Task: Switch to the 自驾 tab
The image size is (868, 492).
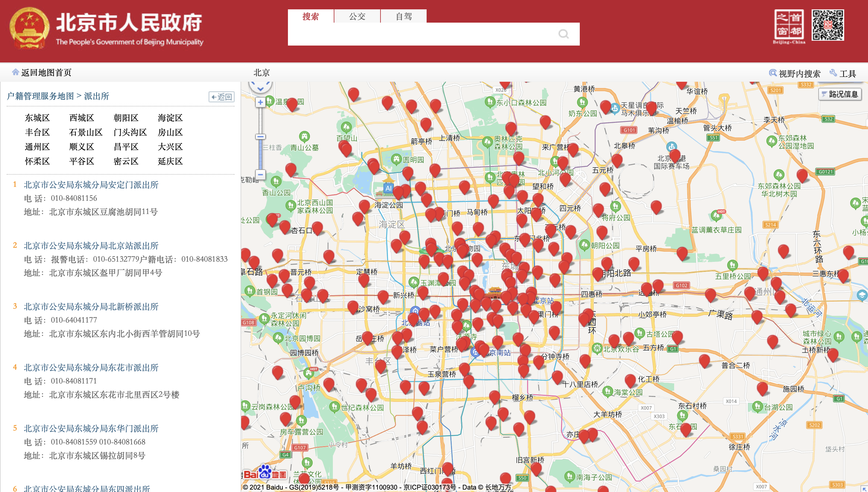Action: click(404, 16)
